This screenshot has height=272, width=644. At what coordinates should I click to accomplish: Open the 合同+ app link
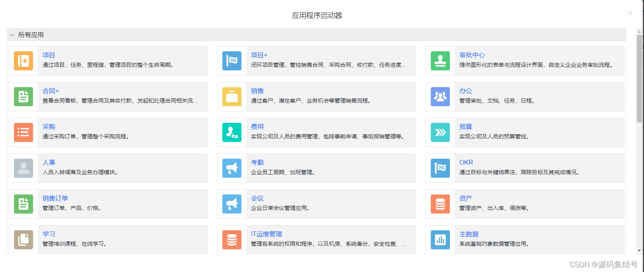coord(51,91)
